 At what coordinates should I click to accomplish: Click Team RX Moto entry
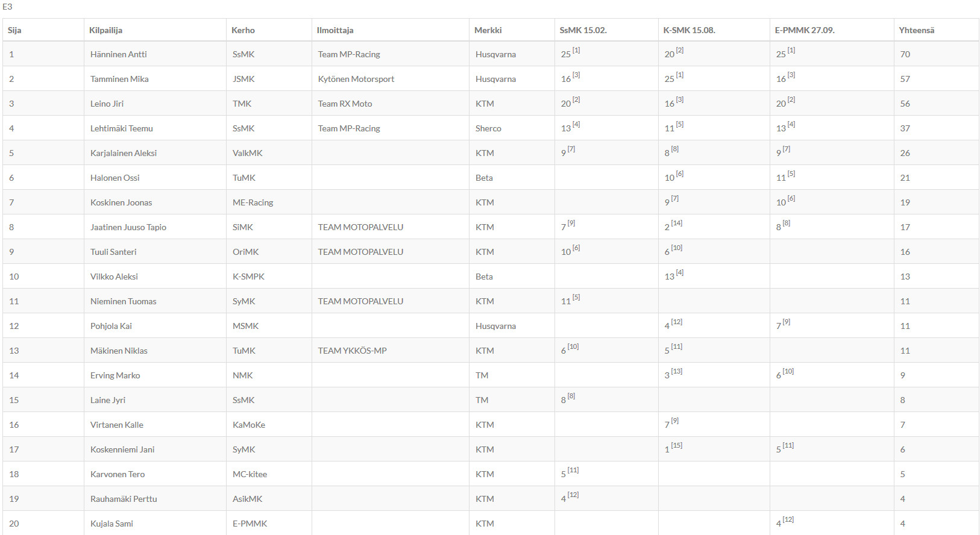[x=345, y=104]
